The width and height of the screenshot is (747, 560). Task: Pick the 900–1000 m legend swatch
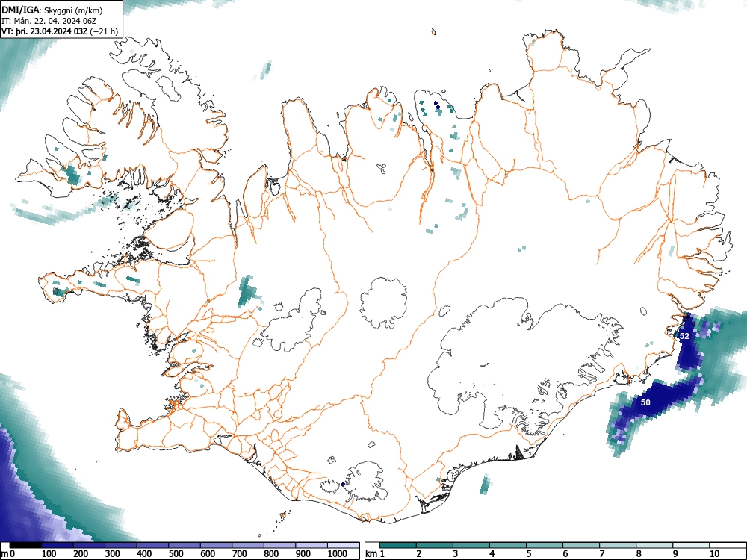coord(311,545)
